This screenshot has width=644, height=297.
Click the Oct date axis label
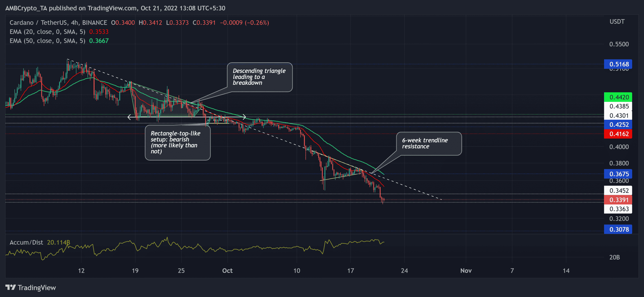[x=227, y=271]
